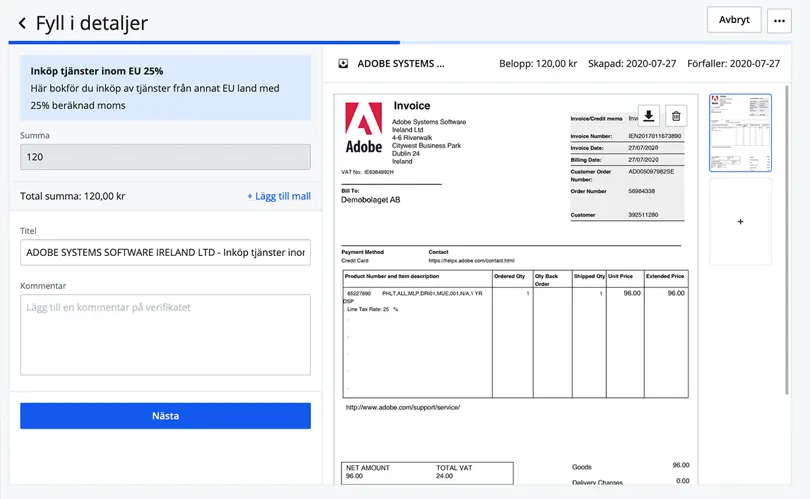Click into the Kommentar text area

coord(165,335)
